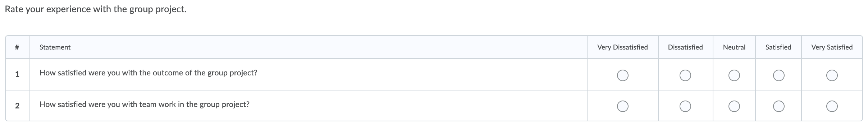Click the 'Rate your experience' question title

click(x=96, y=9)
